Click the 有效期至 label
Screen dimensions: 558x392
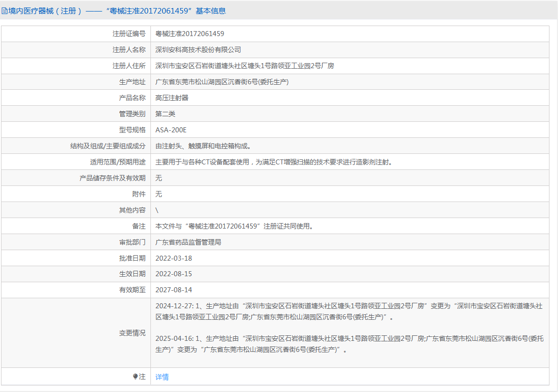[x=132, y=290]
